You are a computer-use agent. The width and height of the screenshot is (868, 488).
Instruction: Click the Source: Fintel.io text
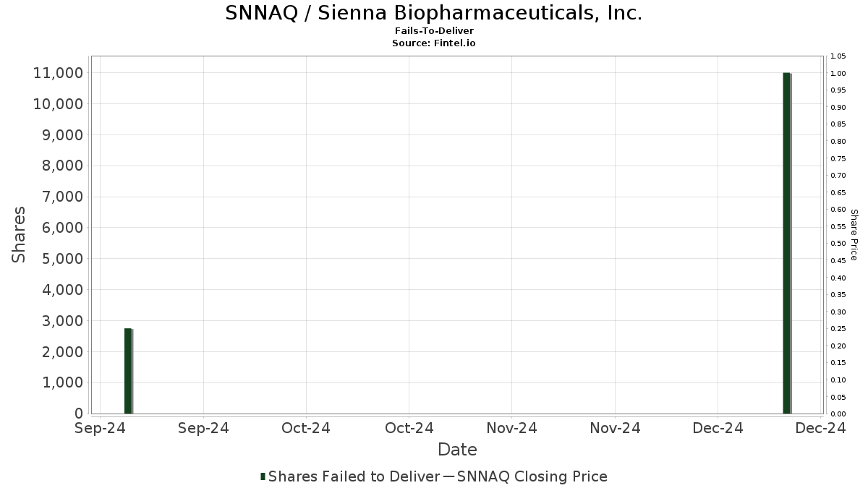434,43
